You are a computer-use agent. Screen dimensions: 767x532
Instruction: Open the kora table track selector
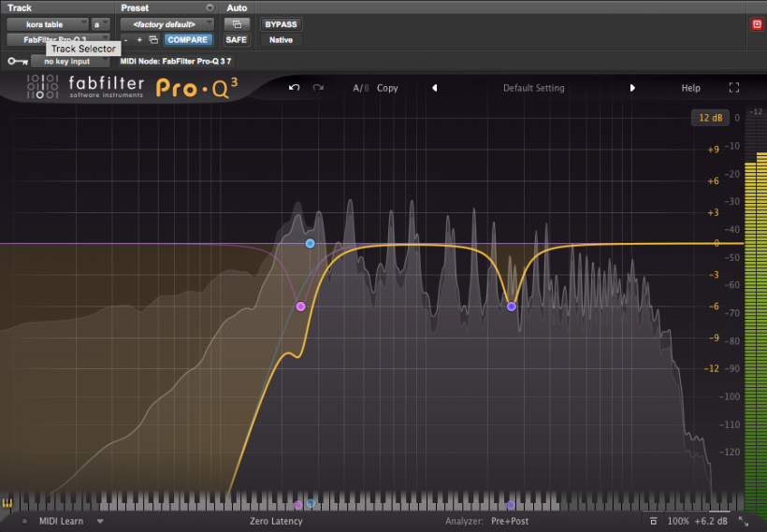[x=48, y=24]
